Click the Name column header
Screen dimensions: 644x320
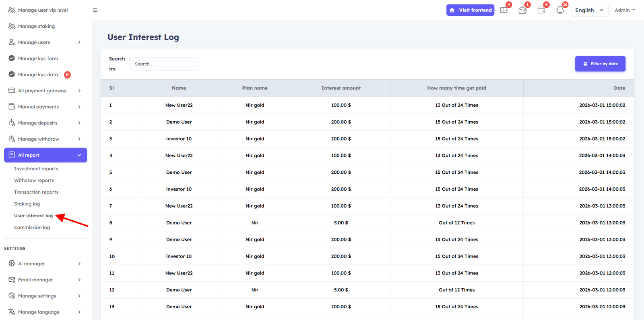pyautogui.click(x=179, y=88)
